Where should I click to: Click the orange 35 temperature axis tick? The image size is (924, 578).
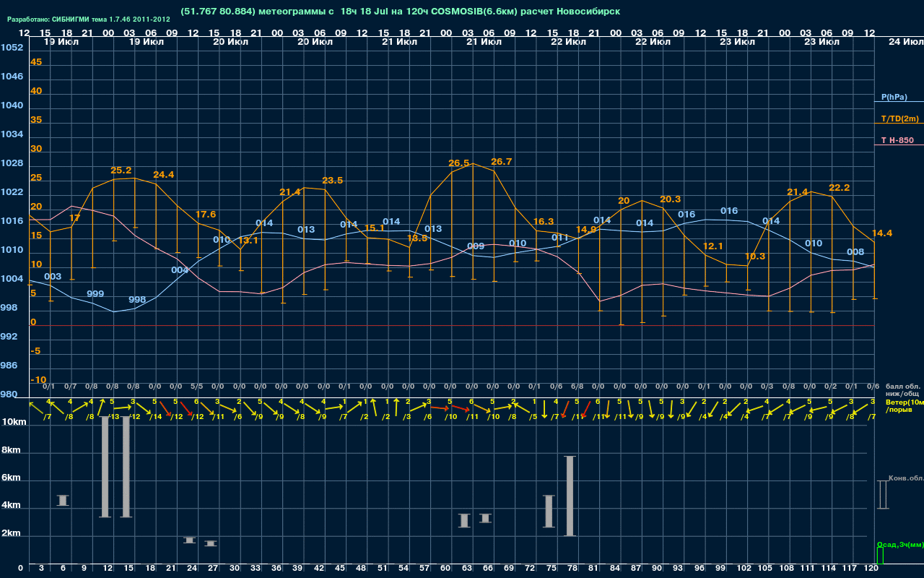pyautogui.click(x=36, y=120)
